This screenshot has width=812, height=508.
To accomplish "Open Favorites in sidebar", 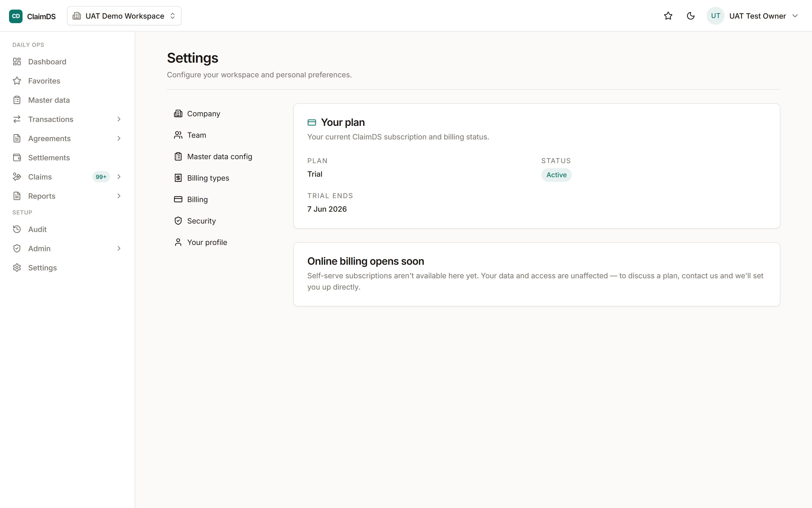I will pos(67,81).
